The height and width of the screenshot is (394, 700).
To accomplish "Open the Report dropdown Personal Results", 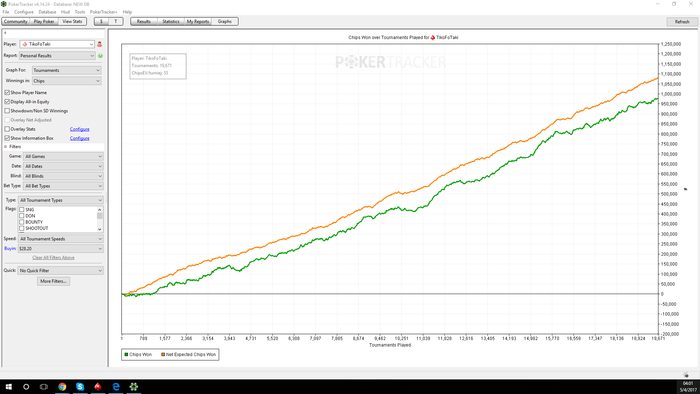I will [57, 56].
